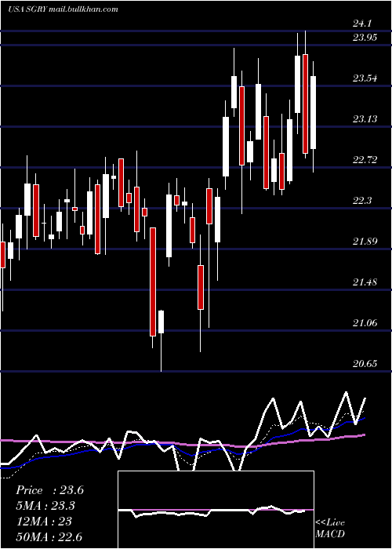Click inside the MACD inset chart box

click(x=216, y=510)
